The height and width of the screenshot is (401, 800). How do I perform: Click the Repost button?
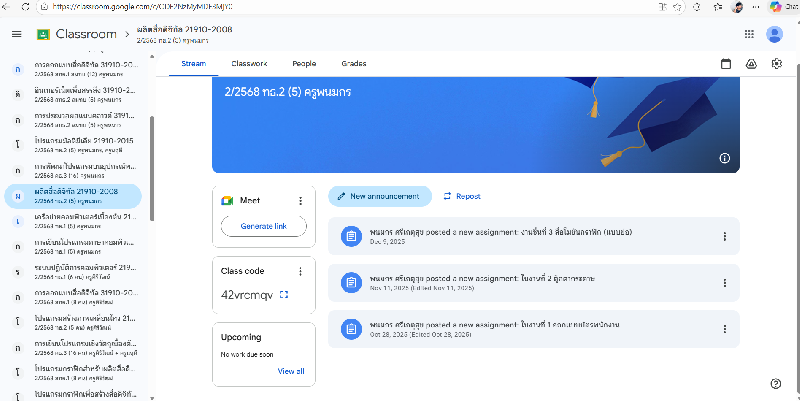click(x=462, y=196)
